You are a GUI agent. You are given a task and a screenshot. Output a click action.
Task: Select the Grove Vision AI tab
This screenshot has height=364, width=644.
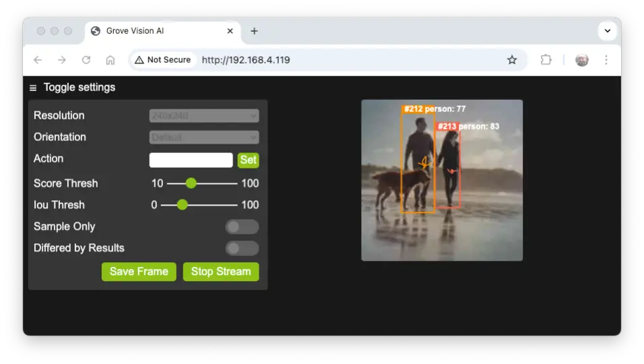click(155, 31)
